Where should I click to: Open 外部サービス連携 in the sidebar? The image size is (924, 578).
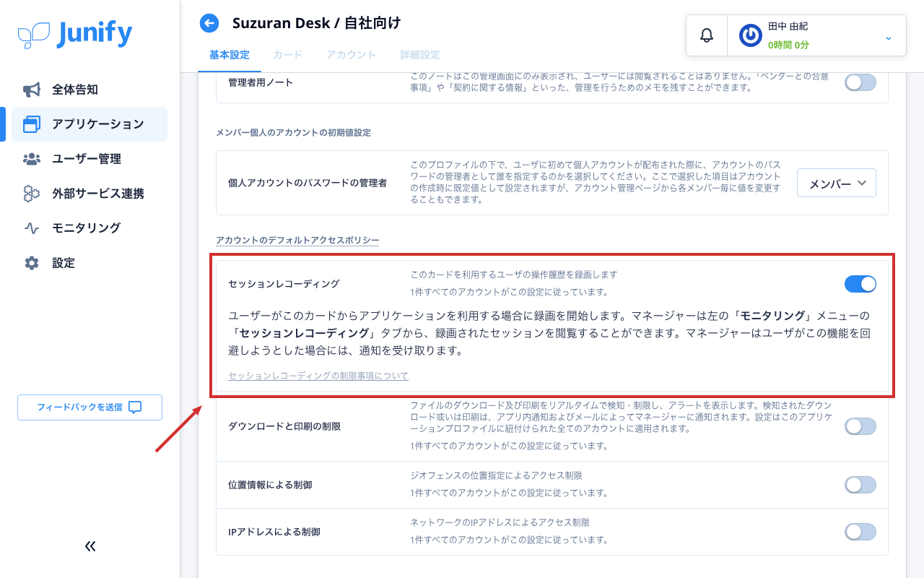[90, 194]
